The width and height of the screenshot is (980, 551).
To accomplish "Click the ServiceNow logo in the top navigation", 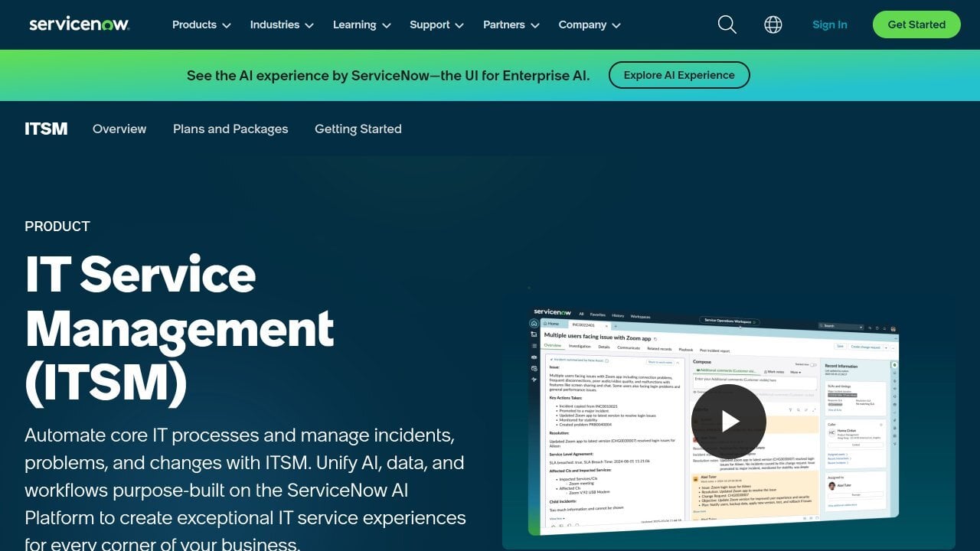I will click(79, 24).
